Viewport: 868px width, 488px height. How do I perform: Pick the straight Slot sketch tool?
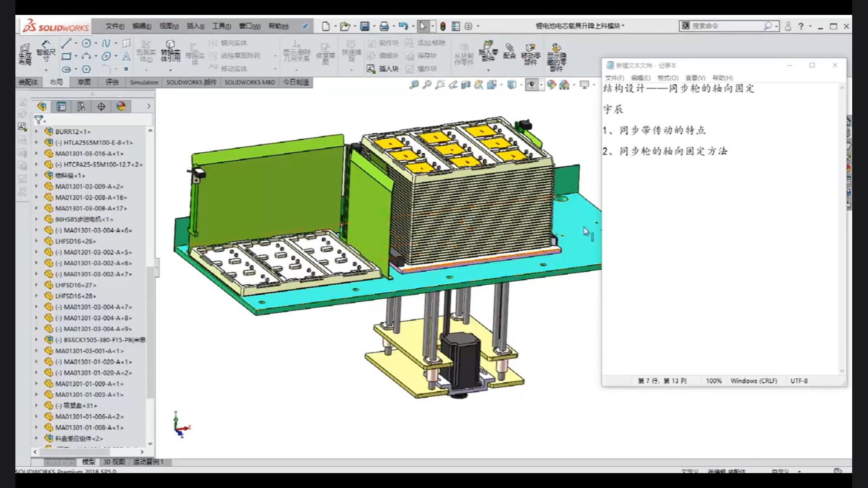point(66,69)
